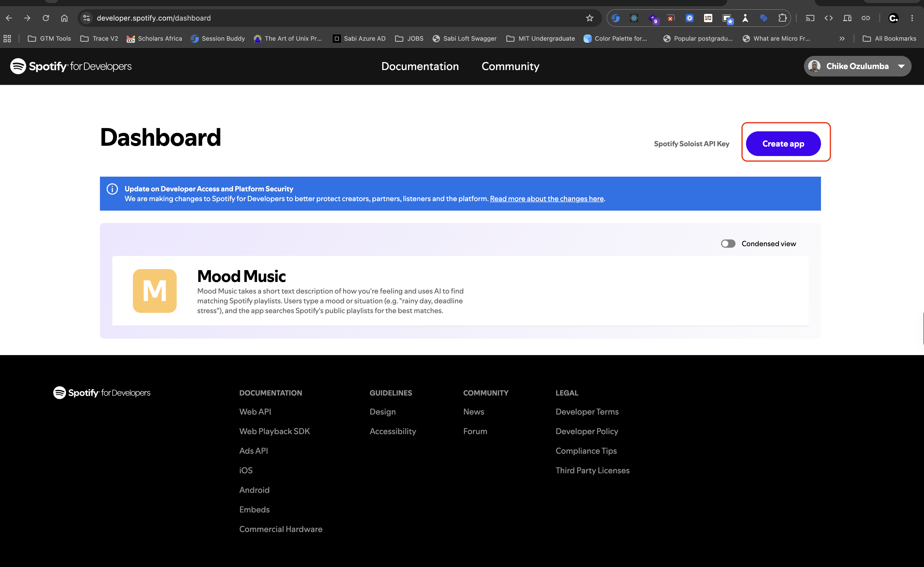924x567 pixels.
Task: Open the Documentation nav item
Action: click(420, 66)
